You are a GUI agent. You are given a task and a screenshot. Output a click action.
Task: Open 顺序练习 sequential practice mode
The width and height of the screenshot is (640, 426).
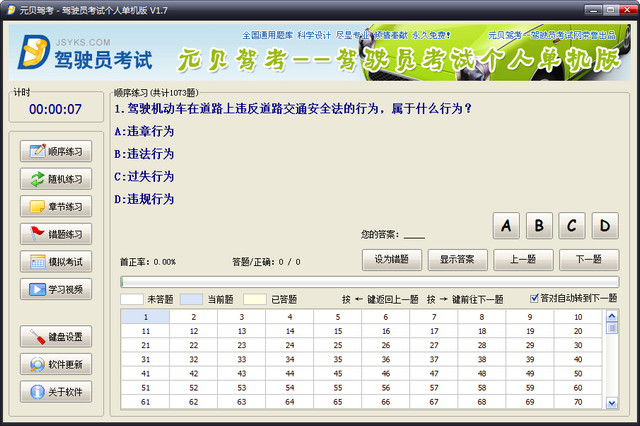56,151
